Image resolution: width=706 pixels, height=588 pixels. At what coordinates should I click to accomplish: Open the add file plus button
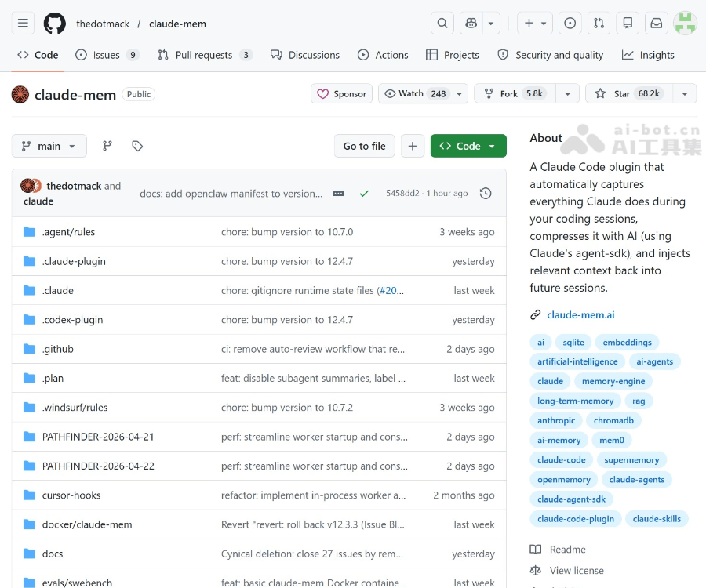(x=413, y=146)
